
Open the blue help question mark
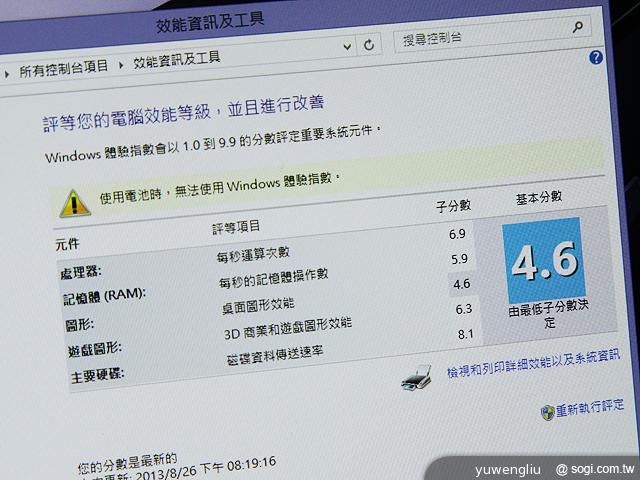[596, 57]
